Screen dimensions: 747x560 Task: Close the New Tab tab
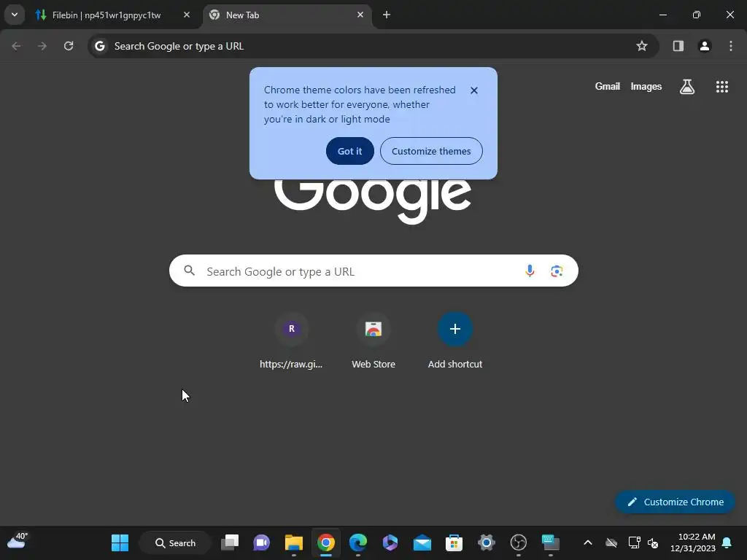(360, 15)
